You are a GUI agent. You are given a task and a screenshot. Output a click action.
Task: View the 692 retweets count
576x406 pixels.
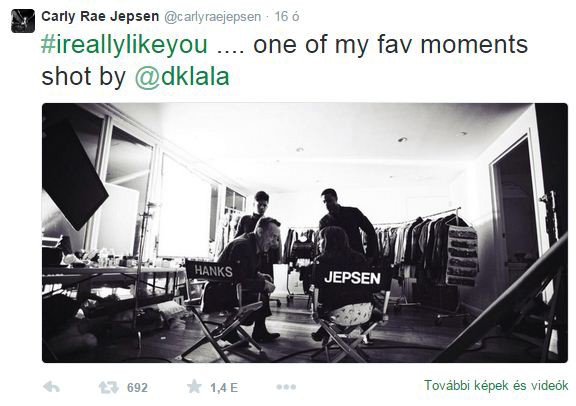[x=137, y=388]
